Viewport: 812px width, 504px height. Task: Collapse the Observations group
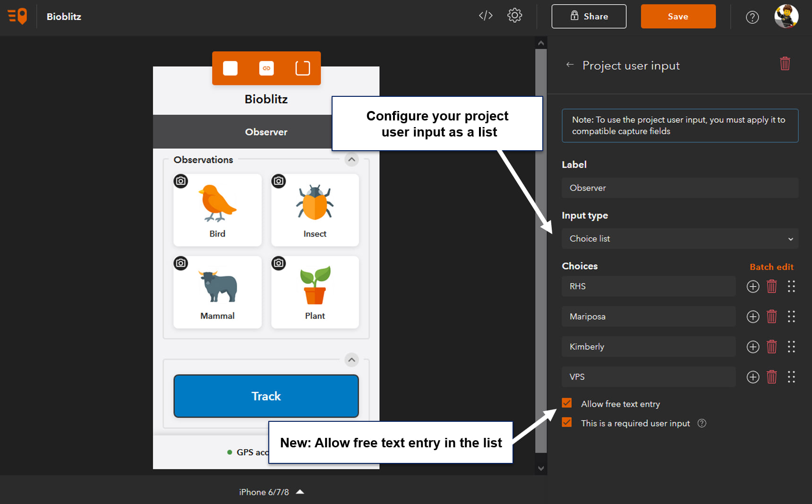(x=351, y=160)
